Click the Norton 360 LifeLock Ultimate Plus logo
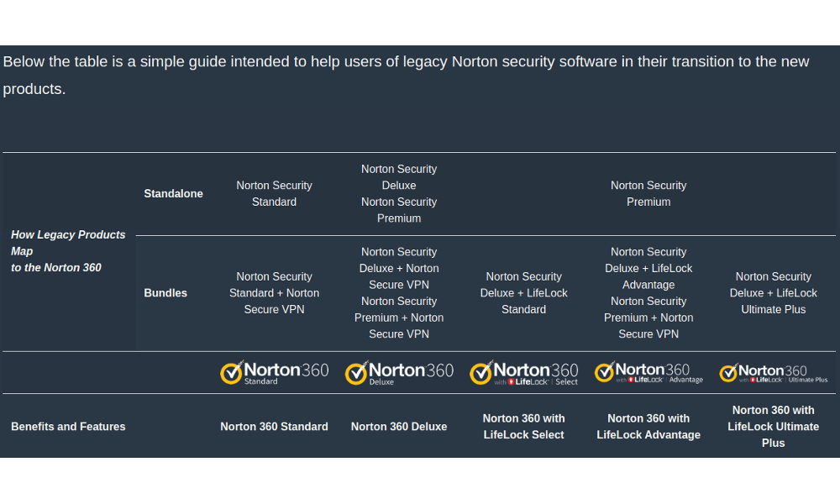Viewport: 840px width, 504px height. (773, 372)
